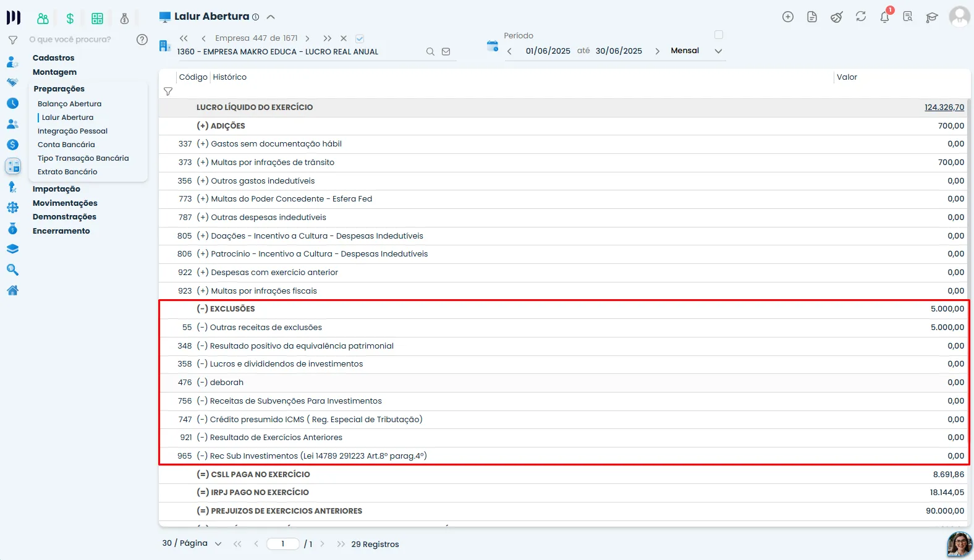
Task: Click the table filter funnel icon
Action: pyautogui.click(x=168, y=91)
